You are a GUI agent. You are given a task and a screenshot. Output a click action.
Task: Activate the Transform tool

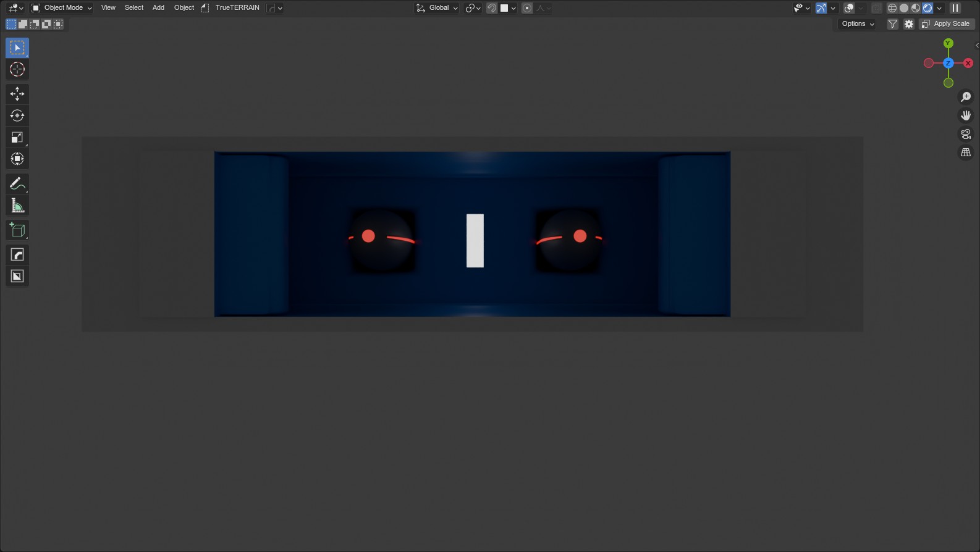click(17, 159)
